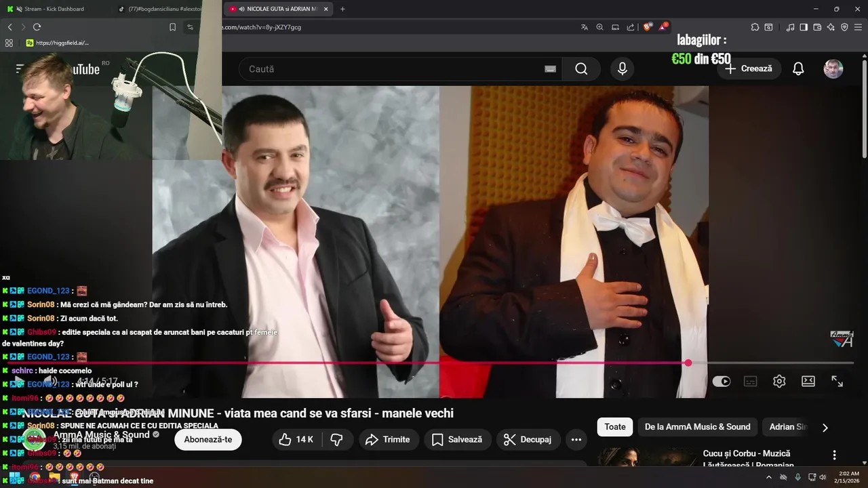Reload the current page
Image resolution: width=868 pixels, height=488 pixels.
pyautogui.click(x=37, y=27)
